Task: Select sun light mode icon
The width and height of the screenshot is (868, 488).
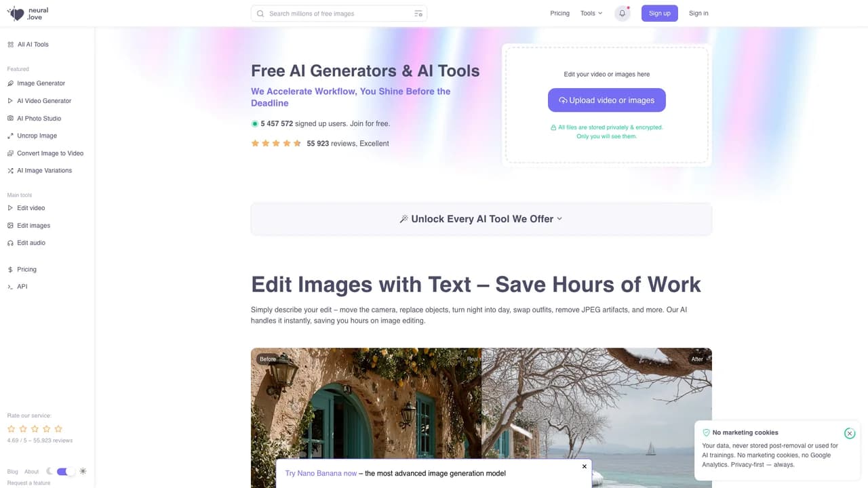Action: pos(83,471)
